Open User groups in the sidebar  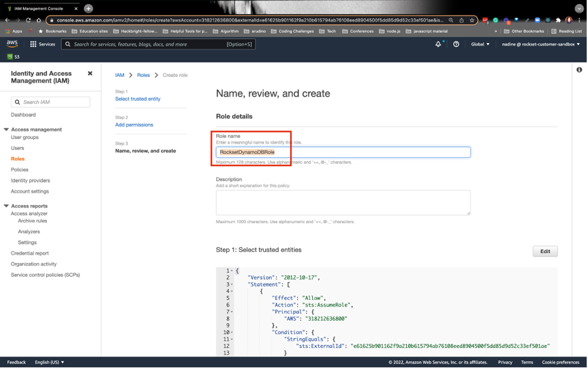pos(25,138)
